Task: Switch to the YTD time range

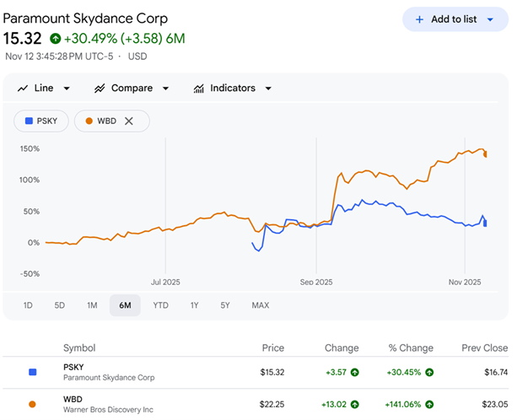Action: coord(160,305)
